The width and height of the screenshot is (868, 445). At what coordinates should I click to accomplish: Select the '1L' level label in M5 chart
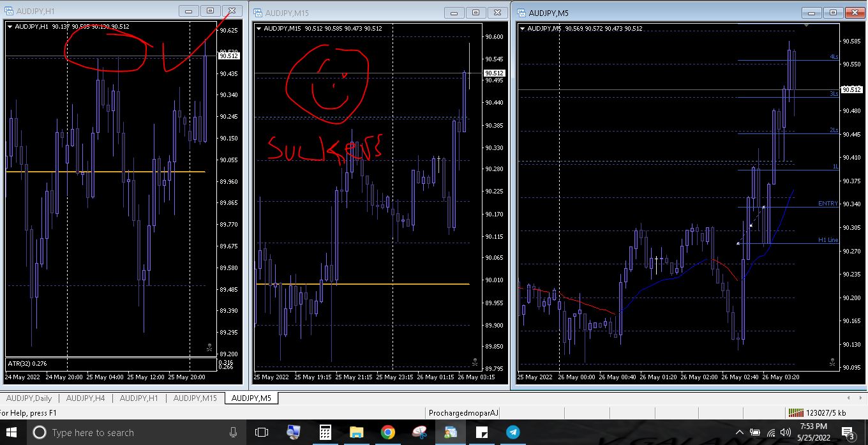(x=835, y=167)
